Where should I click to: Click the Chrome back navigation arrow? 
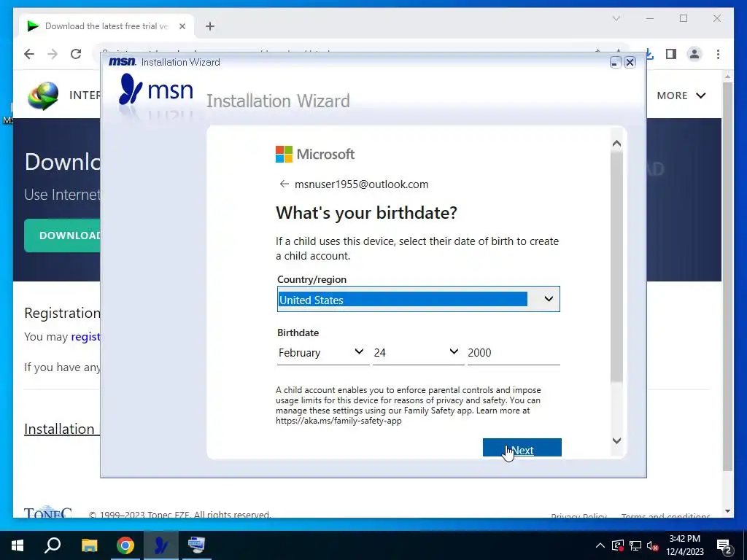coord(29,54)
